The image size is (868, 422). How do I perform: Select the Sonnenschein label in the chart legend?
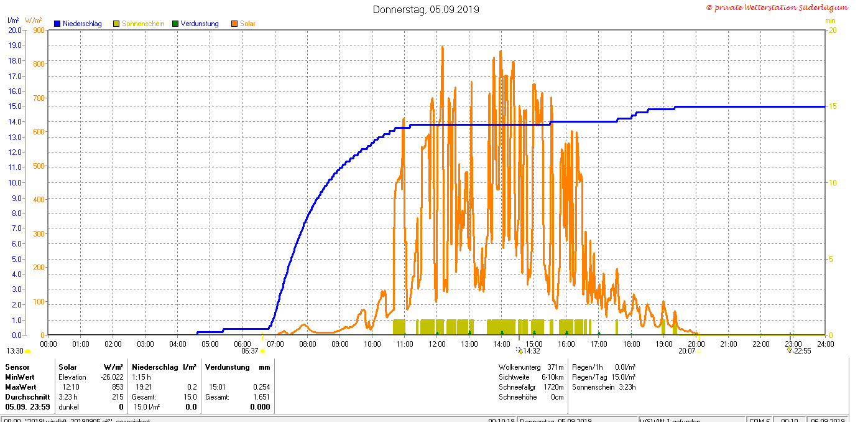[x=143, y=24]
